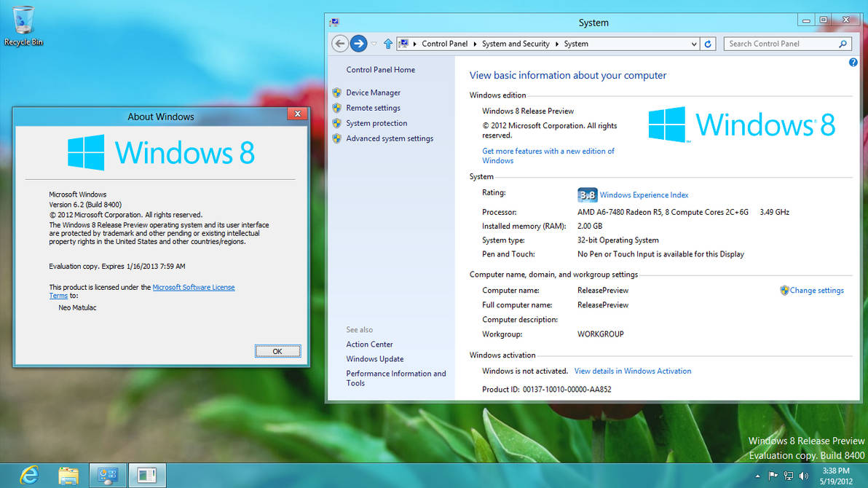Screen dimensions: 868x488
Task: Expand the chevron after System and Security
Action: coord(556,44)
